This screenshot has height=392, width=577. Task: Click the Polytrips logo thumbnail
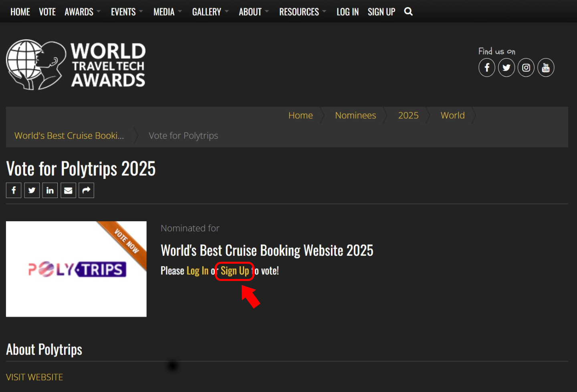click(76, 269)
